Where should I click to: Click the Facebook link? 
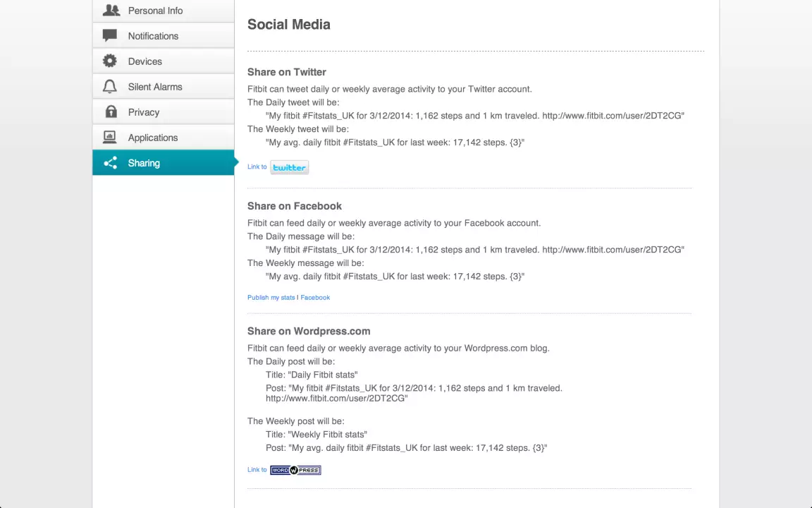315,298
